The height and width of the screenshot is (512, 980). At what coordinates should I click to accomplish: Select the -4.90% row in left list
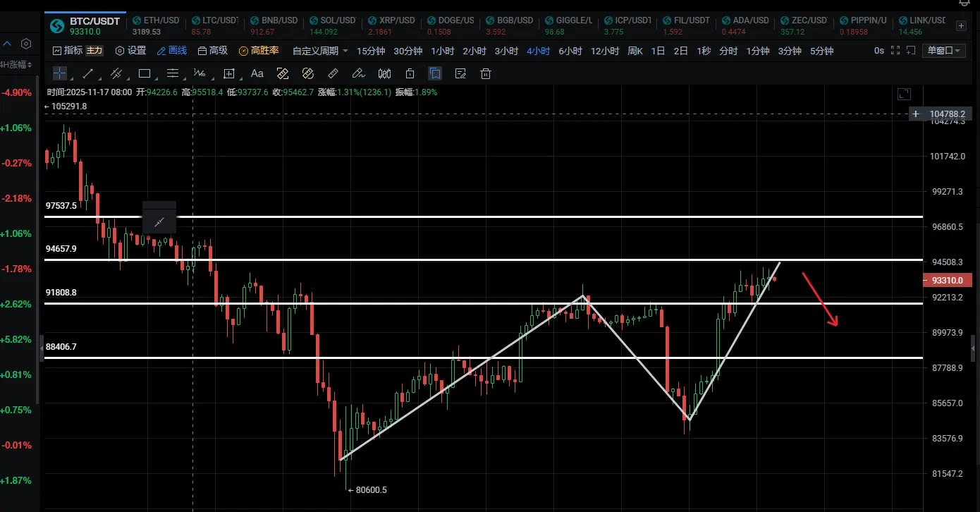pyautogui.click(x=17, y=92)
